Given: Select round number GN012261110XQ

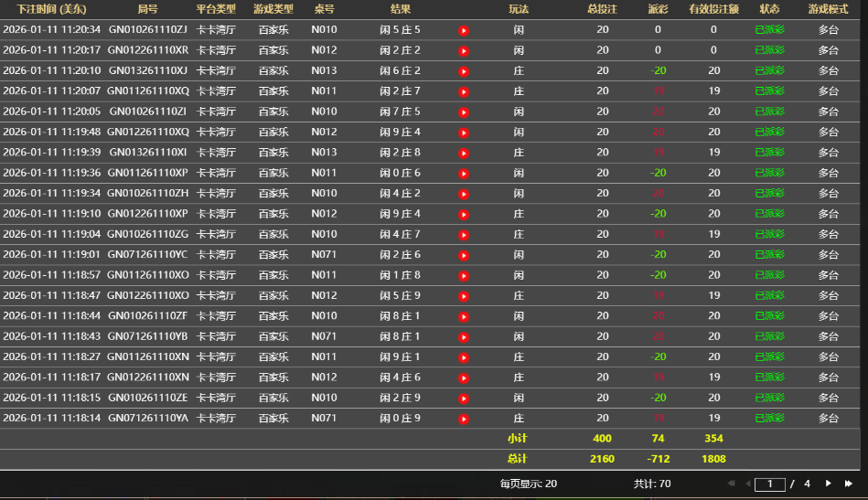Looking at the screenshot, I should (148, 133).
